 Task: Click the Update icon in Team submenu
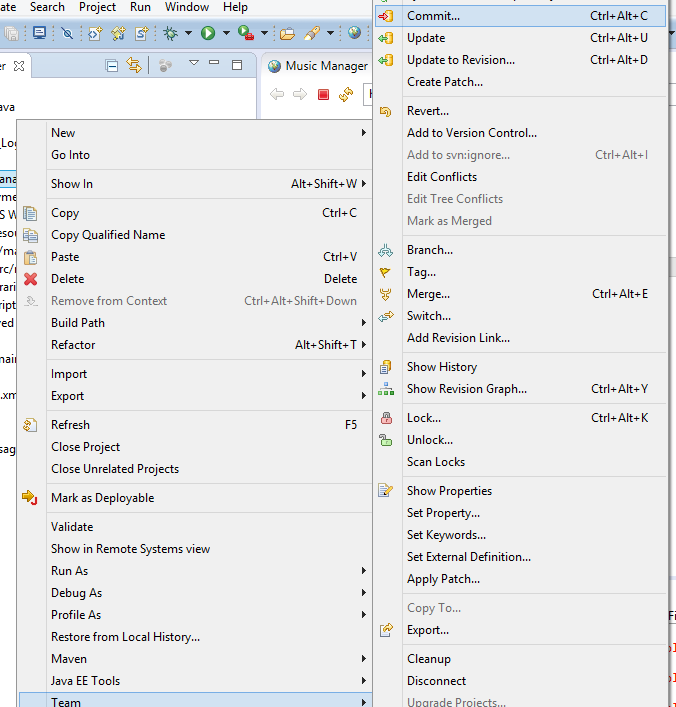pos(386,38)
